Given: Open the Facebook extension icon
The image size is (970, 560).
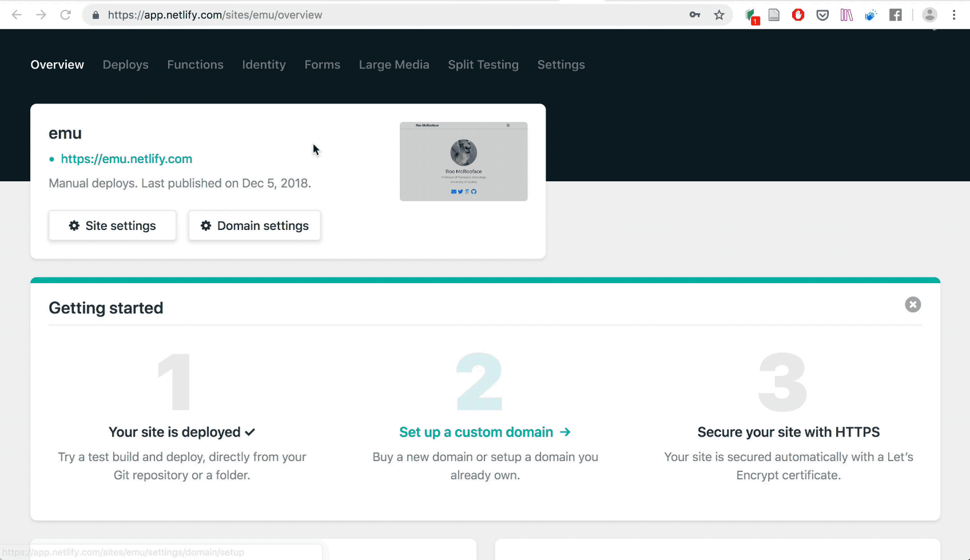Looking at the screenshot, I should click(x=896, y=15).
